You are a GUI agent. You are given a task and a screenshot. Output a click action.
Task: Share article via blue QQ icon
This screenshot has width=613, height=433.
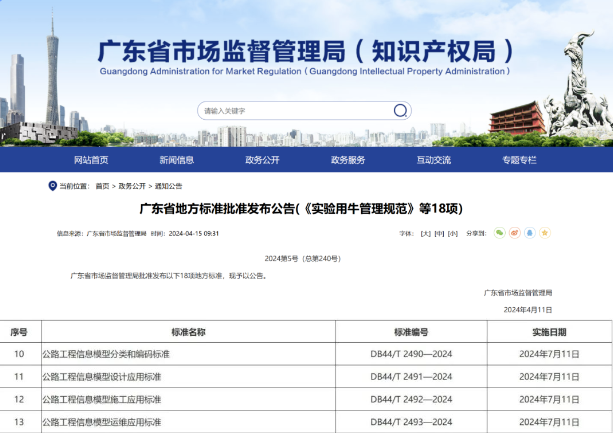click(530, 233)
